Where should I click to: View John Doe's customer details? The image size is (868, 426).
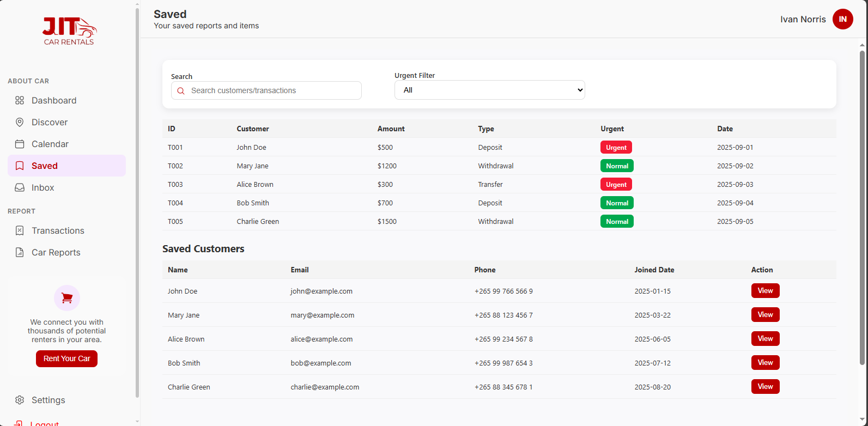[x=765, y=291]
